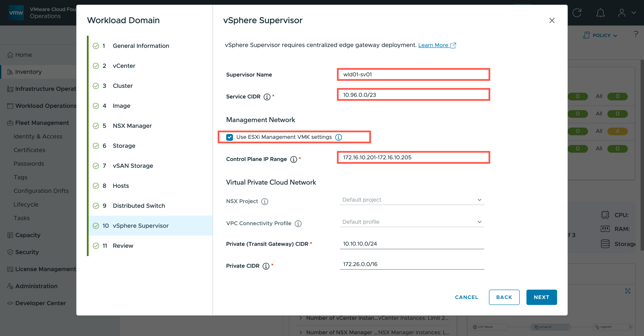Click the BACK button

click(x=504, y=297)
